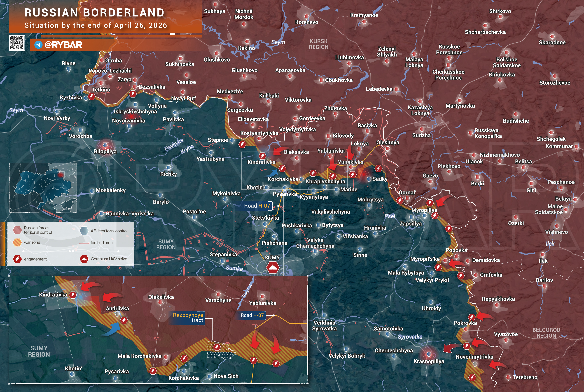The width and height of the screenshot is (584, 392).
Task: Click the engagement icon in the legend
Action: point(17,259)
